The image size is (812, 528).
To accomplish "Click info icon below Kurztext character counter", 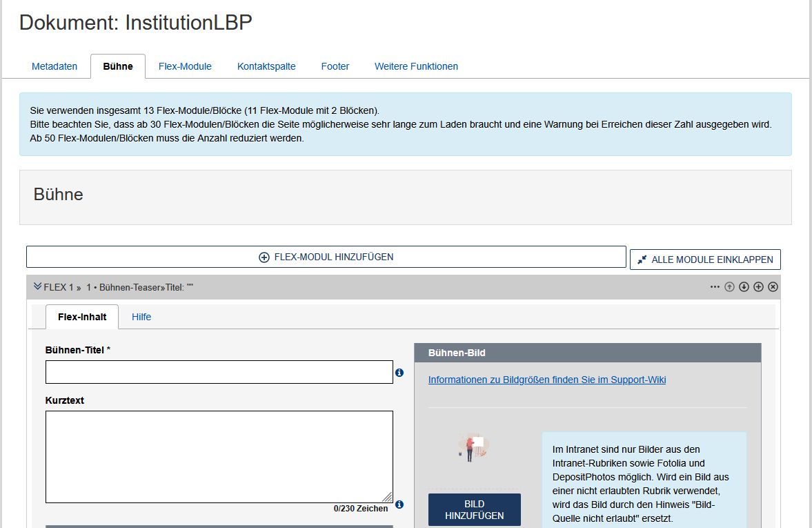I will (x=399, y=505).
